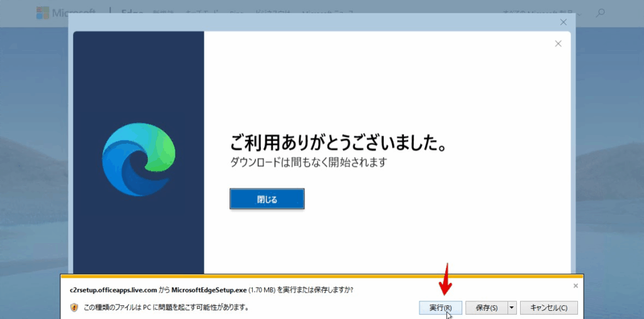
Task: Click the MicrosoftEdgeSetup.exe file name text
Action: 209,290
